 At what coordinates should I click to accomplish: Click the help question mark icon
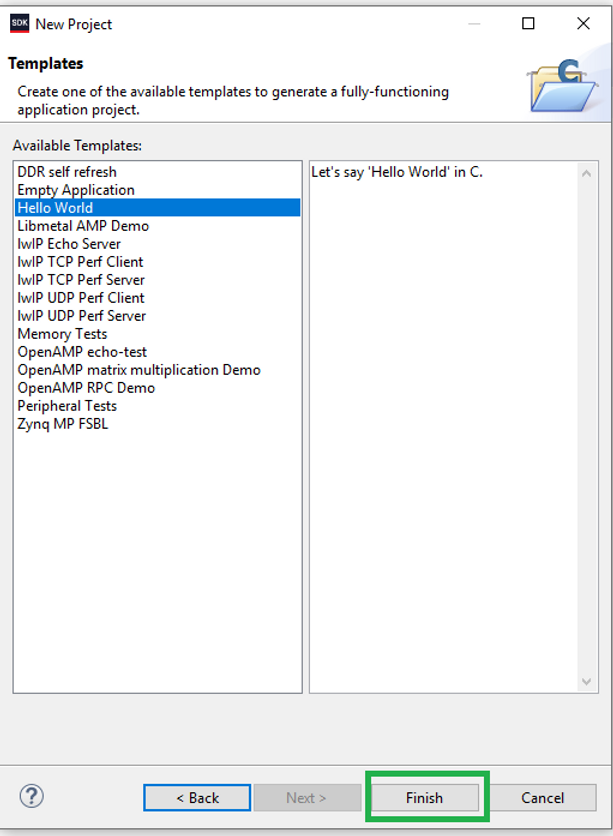(31, 796)
